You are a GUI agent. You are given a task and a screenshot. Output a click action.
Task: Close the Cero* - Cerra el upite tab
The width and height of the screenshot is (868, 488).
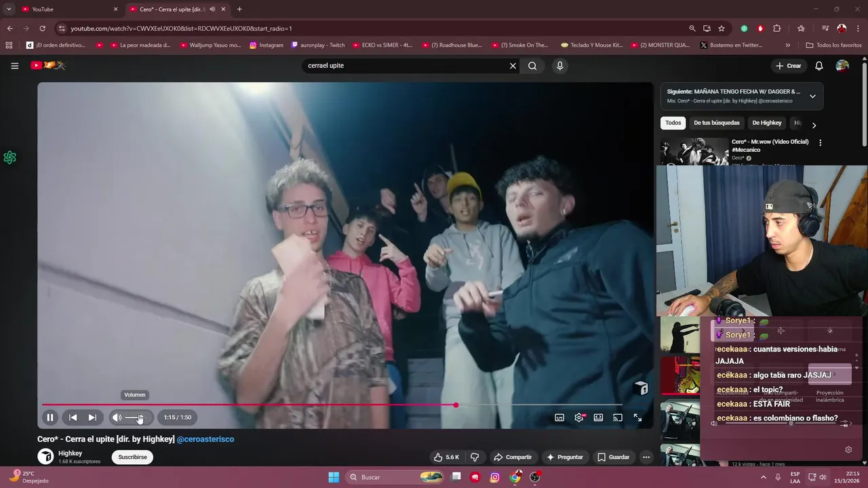click(x=223, y=9)
